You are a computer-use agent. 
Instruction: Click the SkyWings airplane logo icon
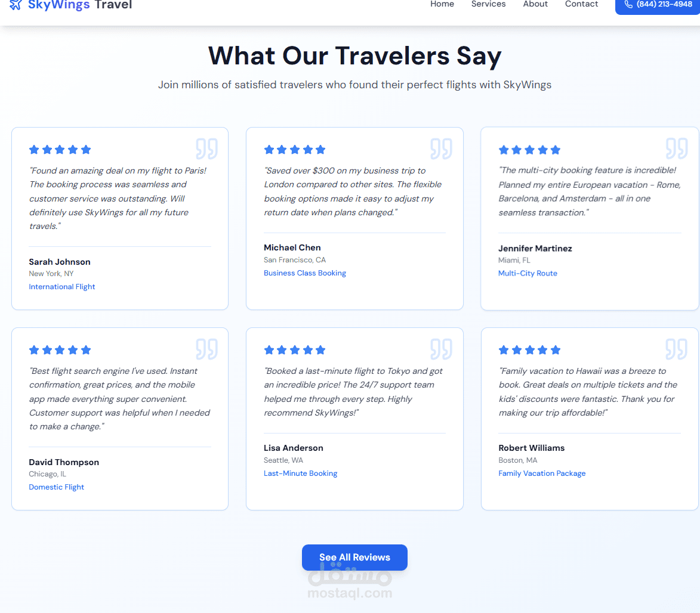pyautogui.click(x=16, y=5)
